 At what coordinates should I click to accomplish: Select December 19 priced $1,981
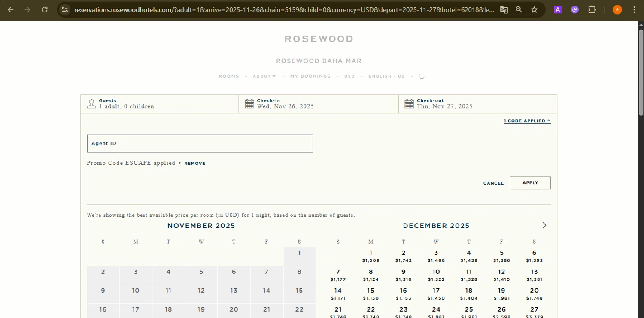tap(501, 294)
